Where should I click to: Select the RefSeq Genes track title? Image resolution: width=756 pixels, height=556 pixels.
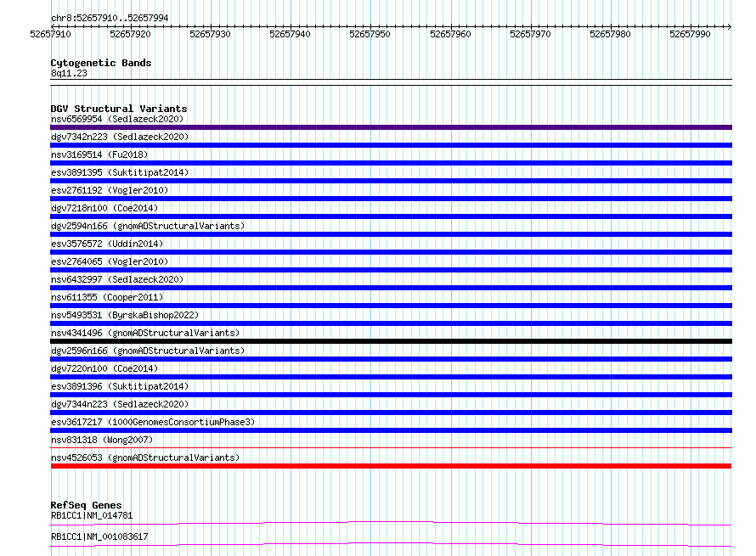pos(86,505)
